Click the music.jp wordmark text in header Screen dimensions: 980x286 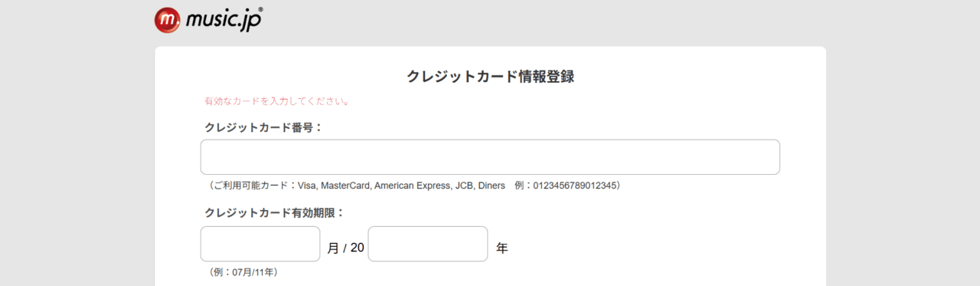click(x=221, y=20)
